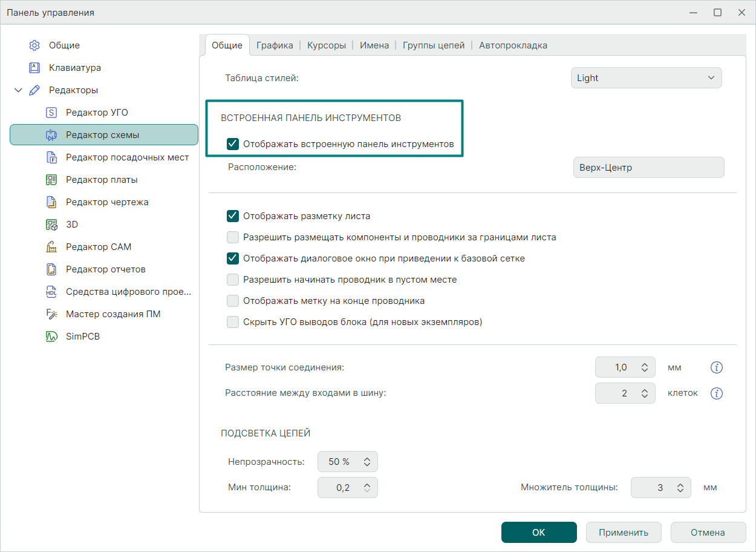
Task: Click the Редактор платы icon
Action: (51, 180)
